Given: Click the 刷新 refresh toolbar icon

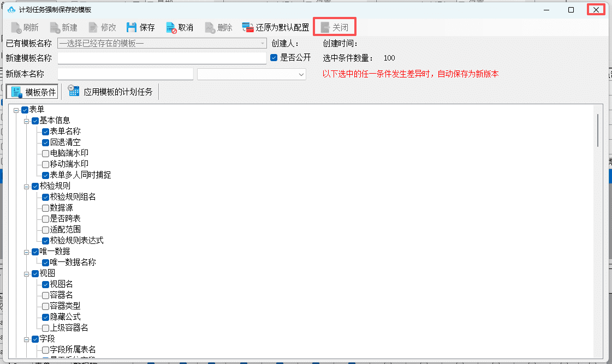Looking at the screenshot, I should pyautogui.click(x=16, y=28).
